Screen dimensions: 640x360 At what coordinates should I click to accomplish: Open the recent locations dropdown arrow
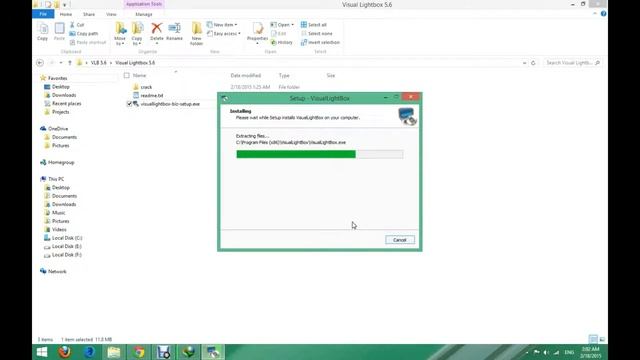[61, 63]
